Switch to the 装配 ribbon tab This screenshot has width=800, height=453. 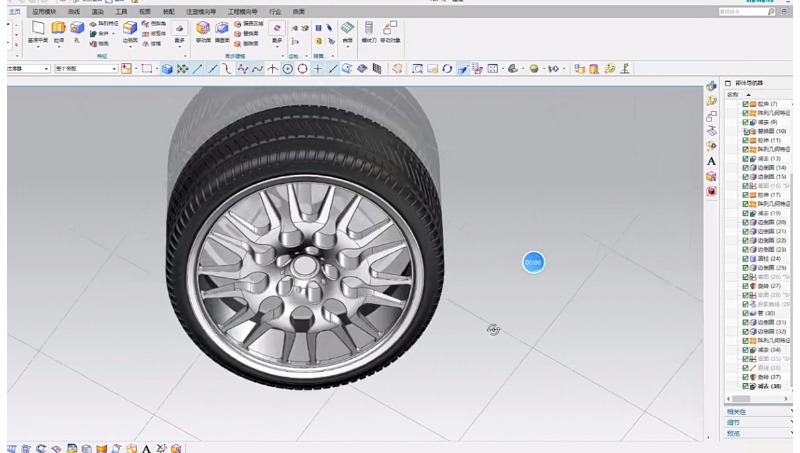168,11
